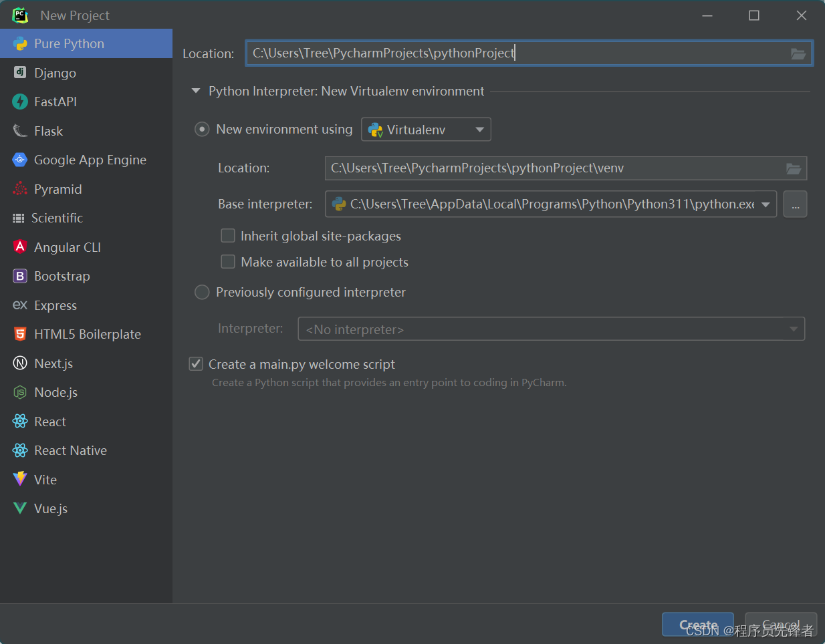Select the Pure Python project icon
The width and height of the screenshot is (825, 644).
[x=20, y=44]
